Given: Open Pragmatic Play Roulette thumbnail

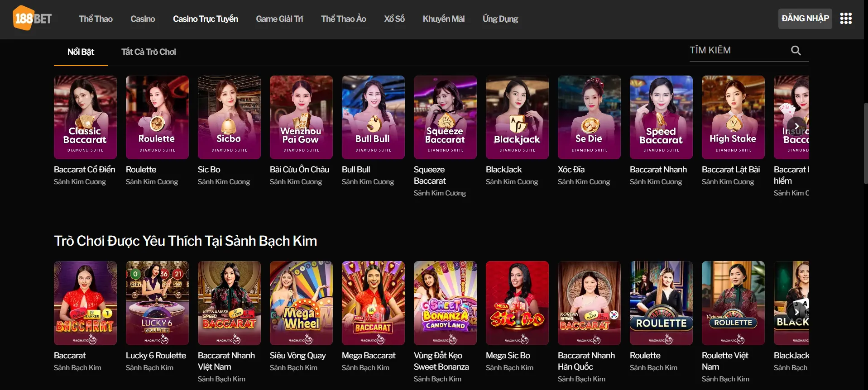Looking at the screenshot, I should 661,303.
